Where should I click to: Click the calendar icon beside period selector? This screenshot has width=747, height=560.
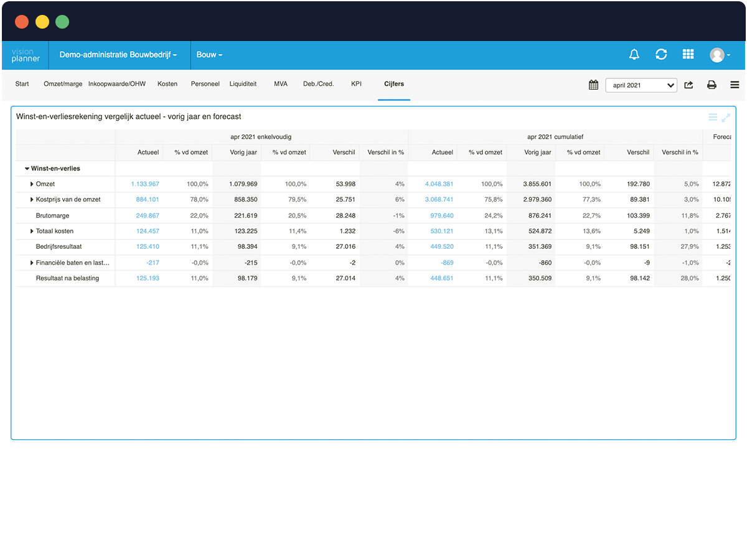click(x=593, y=85)
